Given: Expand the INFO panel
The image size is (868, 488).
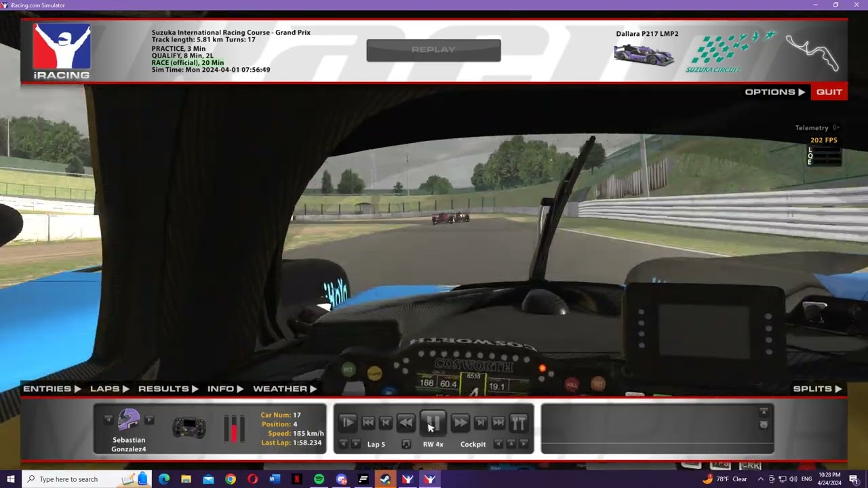Looking at the screenshot, I should pyautogui.click(x=225, y=389).
